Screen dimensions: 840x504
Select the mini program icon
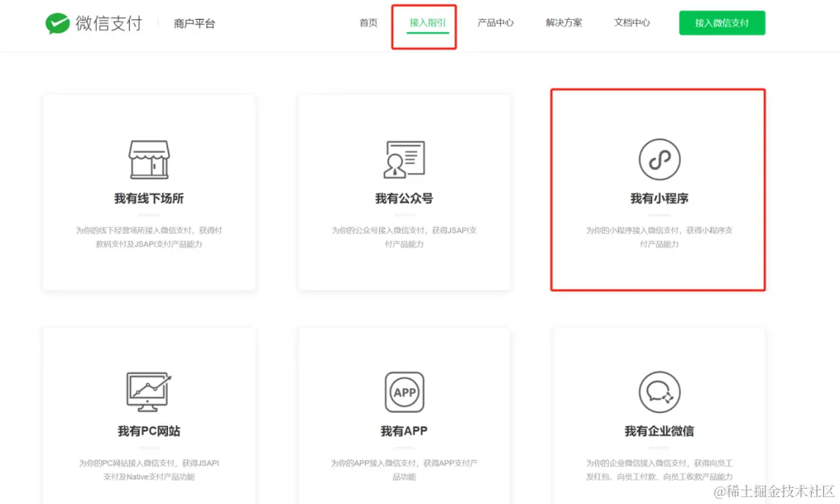660,159
